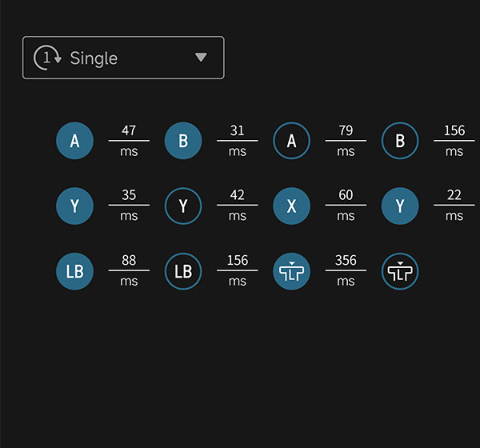The image size is (480, 448).
Task: Select the outlined B button release icon
Action: (x=400, y=141)
